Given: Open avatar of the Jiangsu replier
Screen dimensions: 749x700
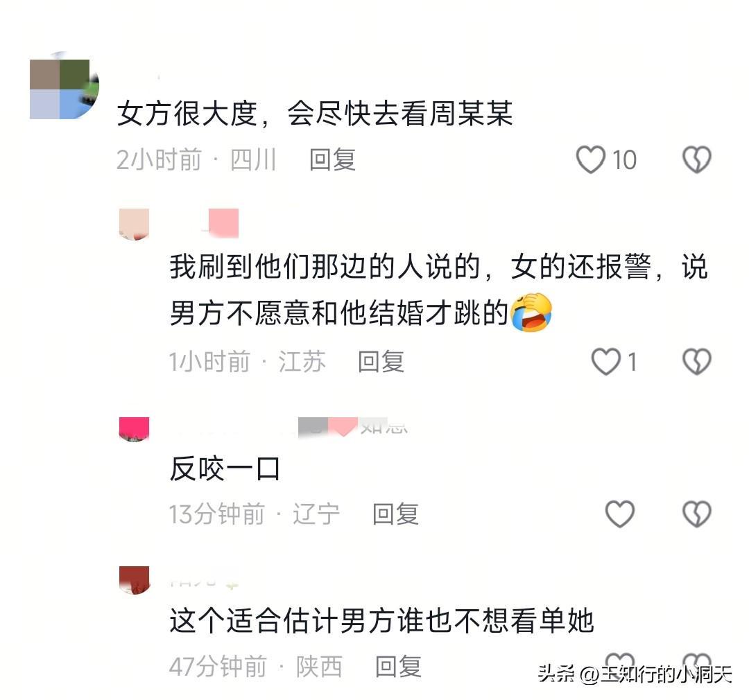Looking at the screenshot, I should pos(135,224).
